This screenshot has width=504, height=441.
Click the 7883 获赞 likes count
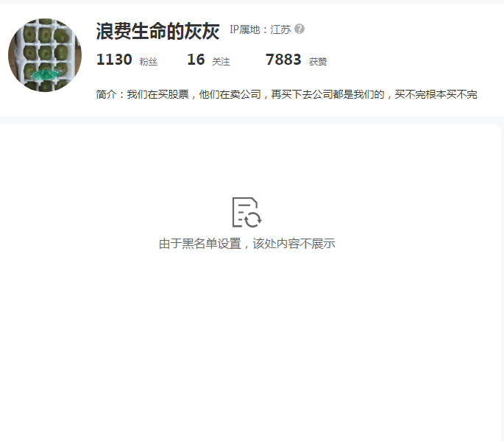tap(296, 60)
